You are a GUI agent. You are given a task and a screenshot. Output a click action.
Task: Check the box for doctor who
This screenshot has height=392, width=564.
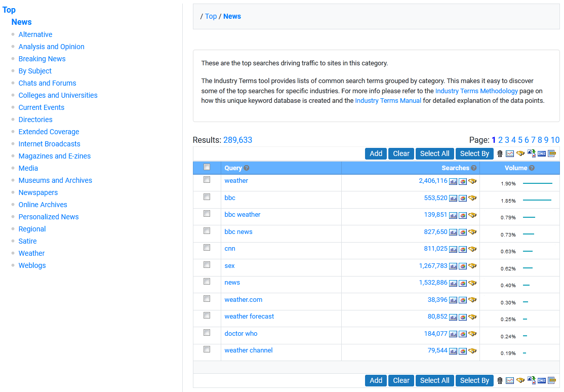[207, 333]
